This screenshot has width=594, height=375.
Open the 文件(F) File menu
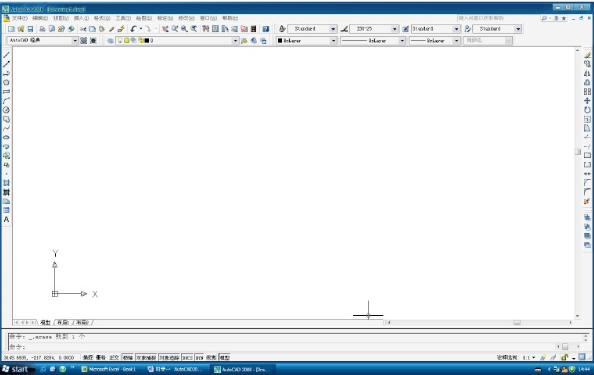click(x=20, y=18)
